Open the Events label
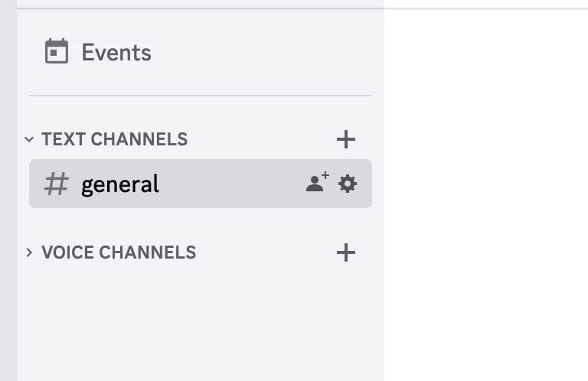Image resolution: width=588 pixels, height=381 pixels. pos(116,52)
